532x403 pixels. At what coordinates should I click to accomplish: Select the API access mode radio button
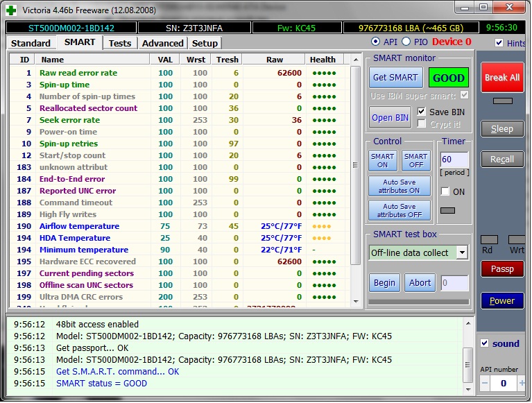375,42
